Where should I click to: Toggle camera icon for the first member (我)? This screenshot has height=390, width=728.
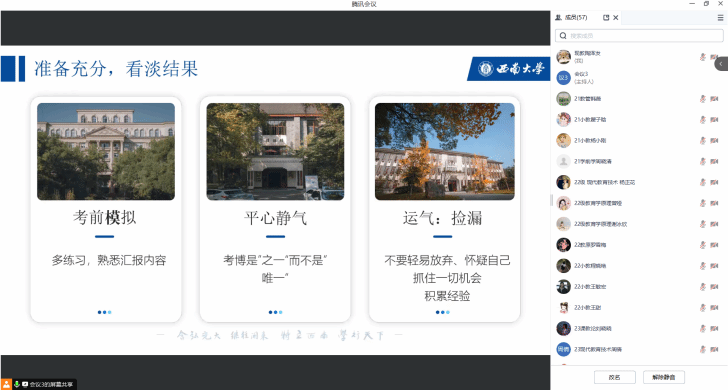coord(715,57)
